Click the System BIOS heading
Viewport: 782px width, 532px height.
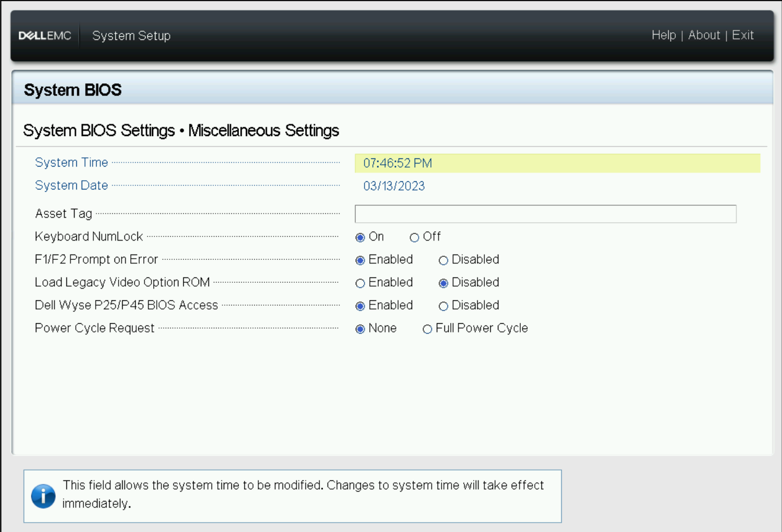click(73, 90)
